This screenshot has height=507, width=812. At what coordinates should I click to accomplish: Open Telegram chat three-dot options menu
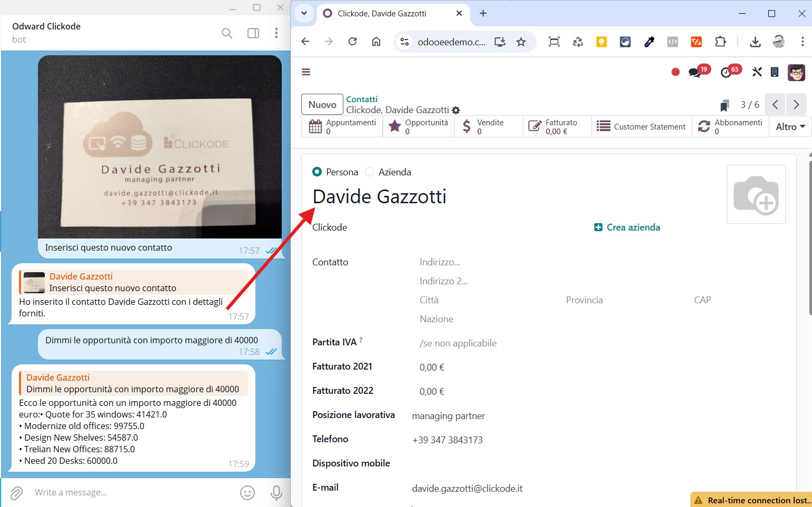point(276,33)
